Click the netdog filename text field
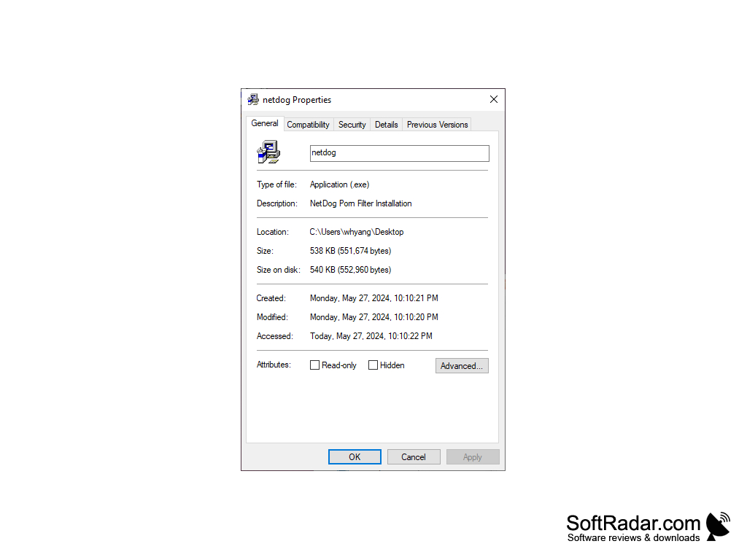This screenshot has height=560, width=747. pos(399,153)
